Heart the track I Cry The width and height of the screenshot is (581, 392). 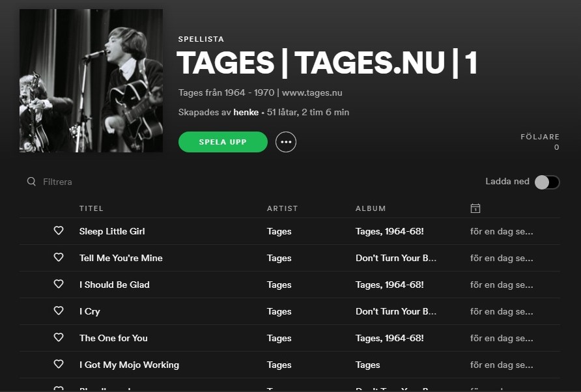coord(59,311)
